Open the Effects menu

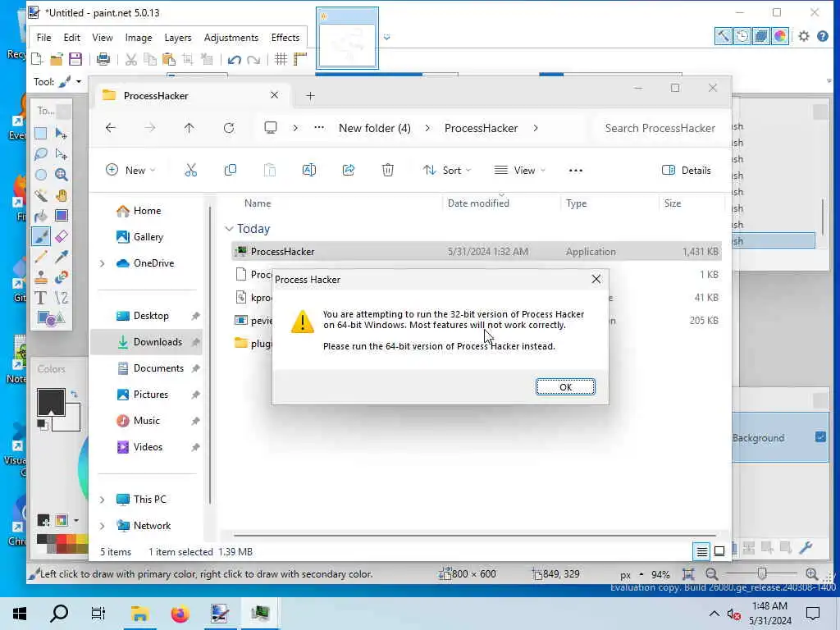click(x=285, y=38)
